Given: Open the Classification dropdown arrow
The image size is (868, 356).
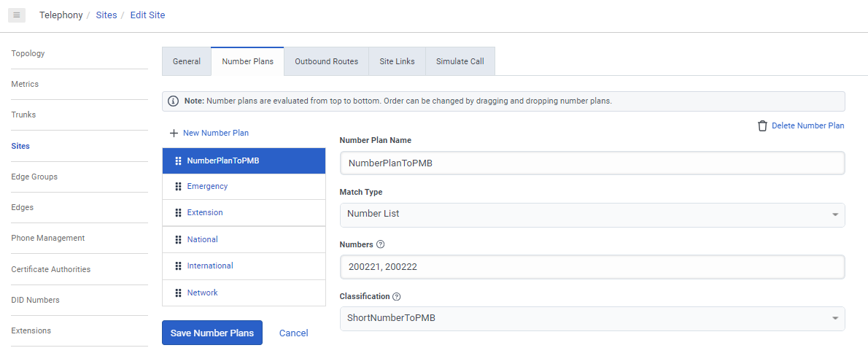Looking at the screenshot, I should point(835,318).
